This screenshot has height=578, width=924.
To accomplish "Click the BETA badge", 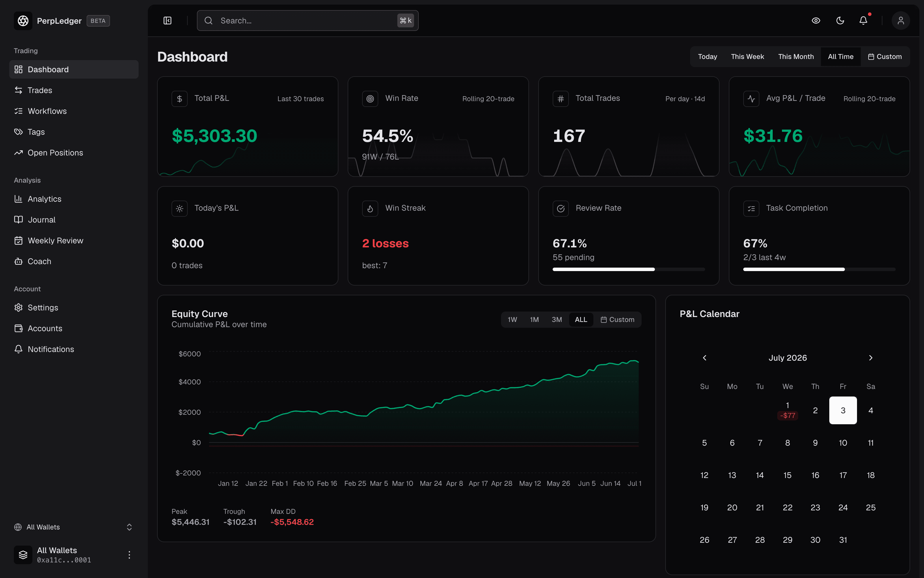I will tap(98, 21).
